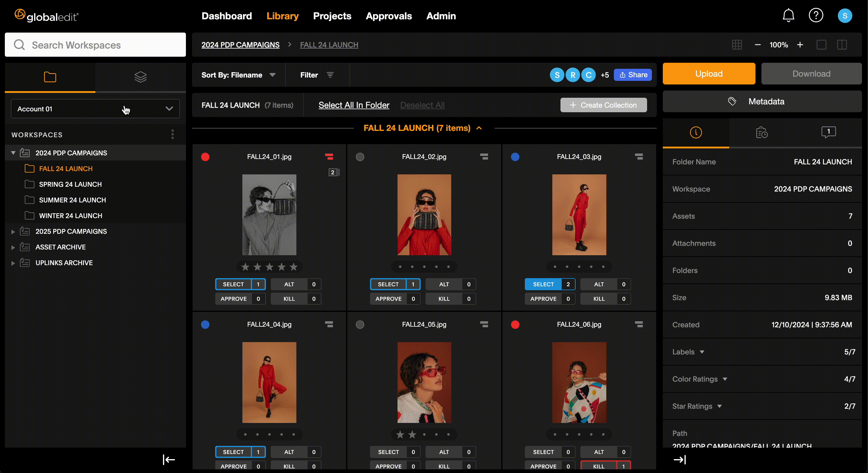Open the FALL24_02.jpg asset menu icon
Screen dimensions: 868x473
coord(484,156)
